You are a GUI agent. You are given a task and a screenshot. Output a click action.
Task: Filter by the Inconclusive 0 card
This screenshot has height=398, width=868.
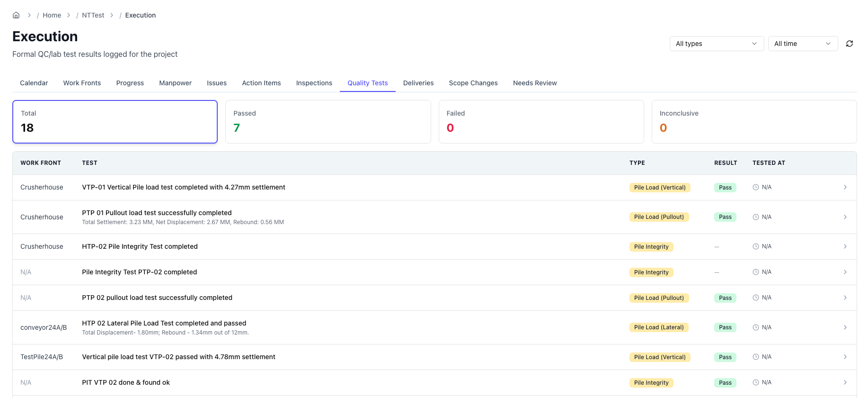click(754, 122)
